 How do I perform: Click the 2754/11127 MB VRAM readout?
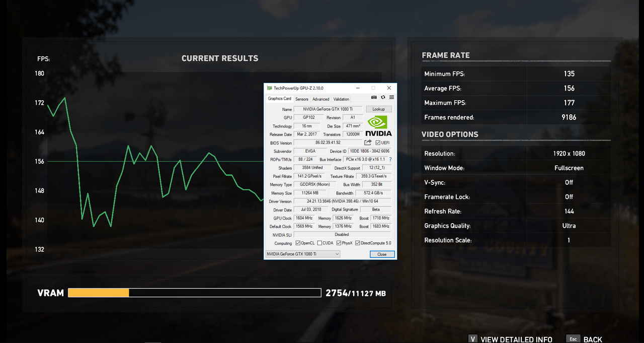point(356,293)
